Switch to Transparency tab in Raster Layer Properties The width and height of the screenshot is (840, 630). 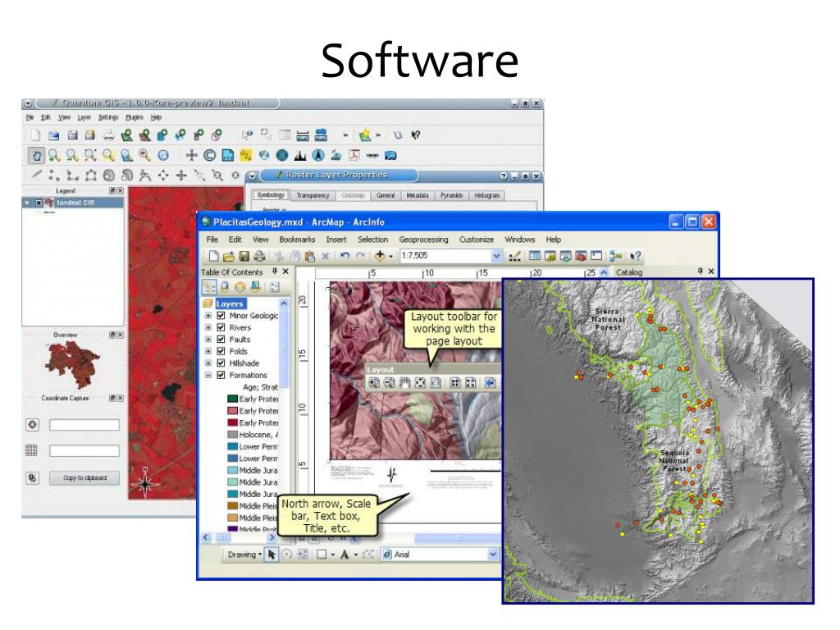click(313, 195)
